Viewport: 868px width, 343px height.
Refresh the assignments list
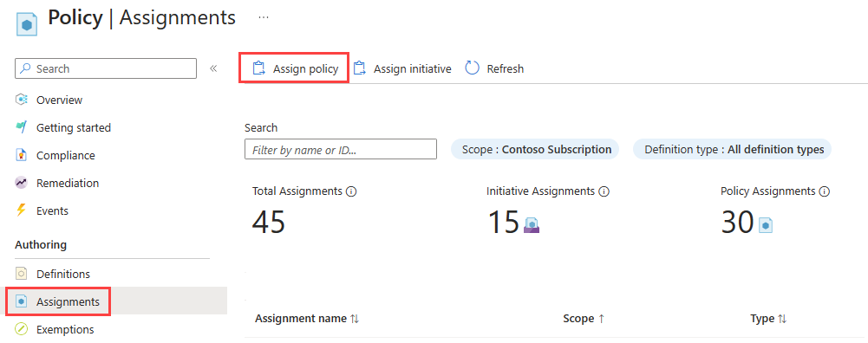click(x=494, y=68)
